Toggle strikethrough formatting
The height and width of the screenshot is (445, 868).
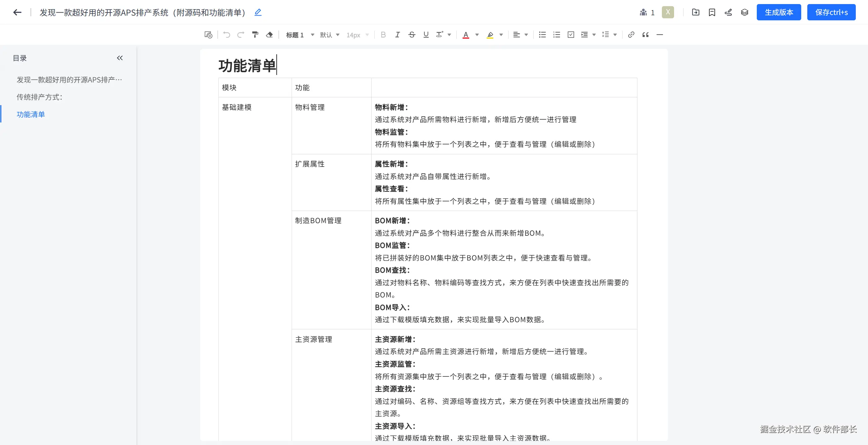412,35
